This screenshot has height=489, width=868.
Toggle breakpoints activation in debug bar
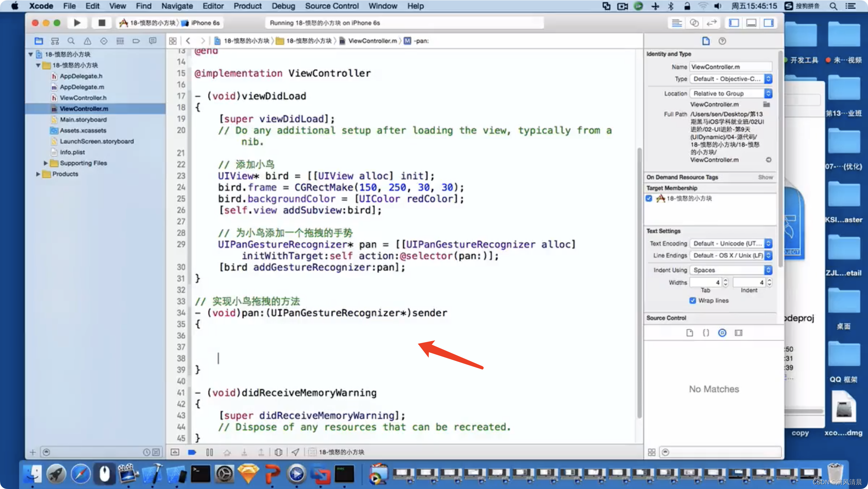pyautogui.click(x=192, y=452)
